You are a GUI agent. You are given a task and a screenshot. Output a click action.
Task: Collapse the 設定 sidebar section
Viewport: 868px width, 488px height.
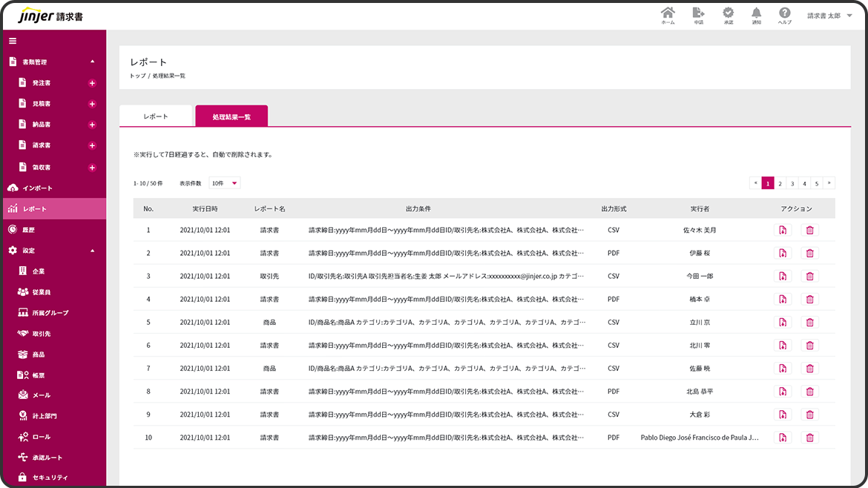tap(92, 251)
